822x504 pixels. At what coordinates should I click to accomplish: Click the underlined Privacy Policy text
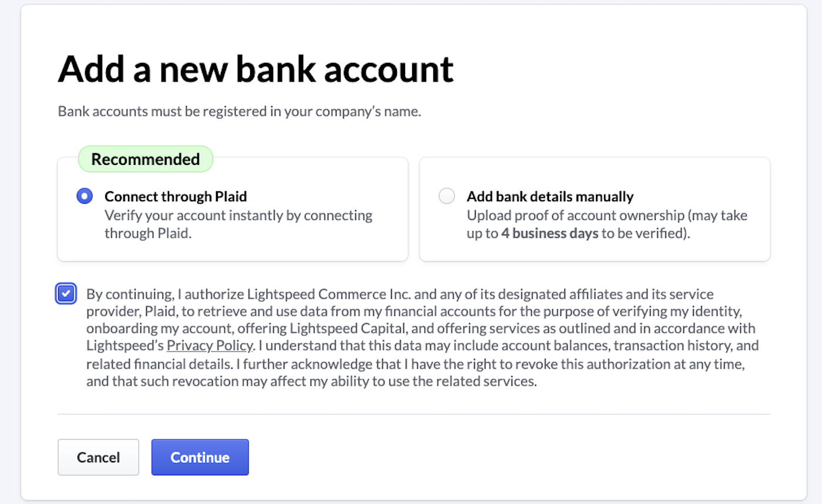coord(210,346)
